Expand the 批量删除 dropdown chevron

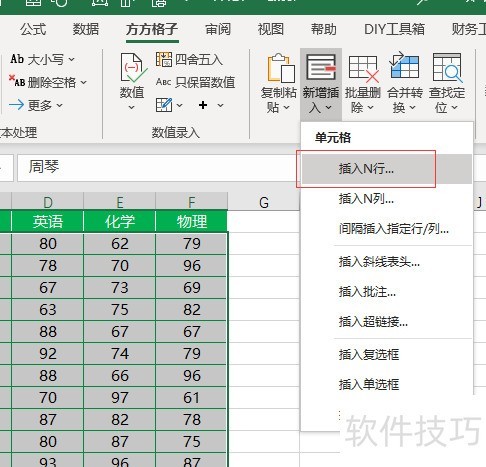(x=370, y=108)
